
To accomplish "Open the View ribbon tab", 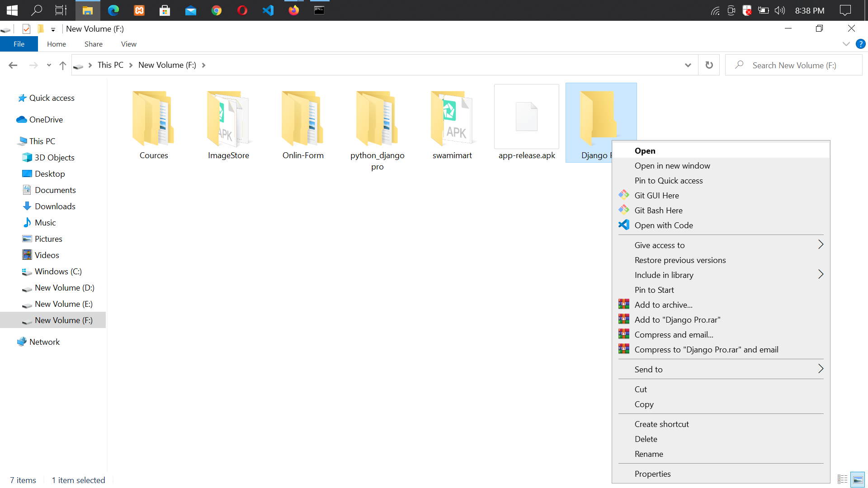I will click(128, 44).
